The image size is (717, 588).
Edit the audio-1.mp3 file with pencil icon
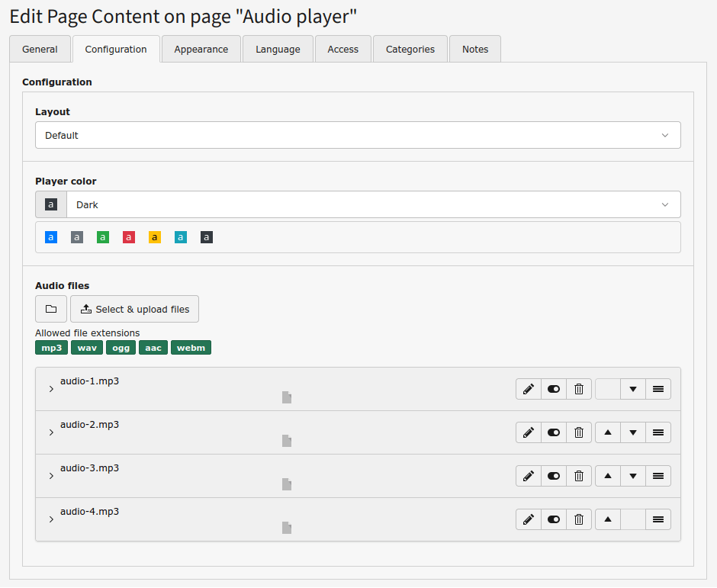click(528, 389)
